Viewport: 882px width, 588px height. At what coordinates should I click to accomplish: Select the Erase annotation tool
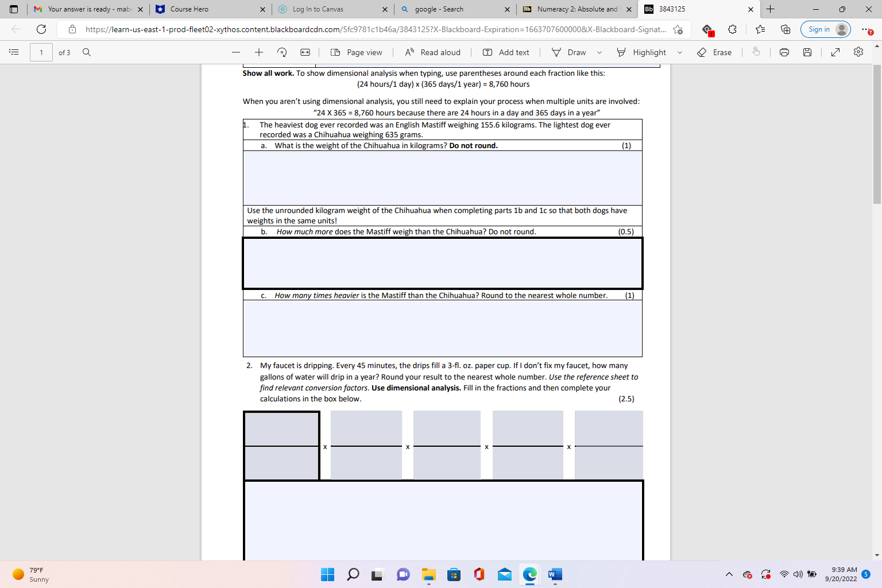[x=714, y=52]
